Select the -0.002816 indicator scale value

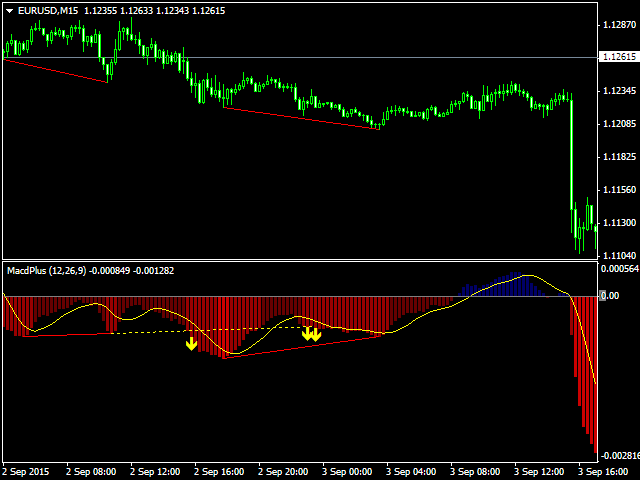[620, 456]
